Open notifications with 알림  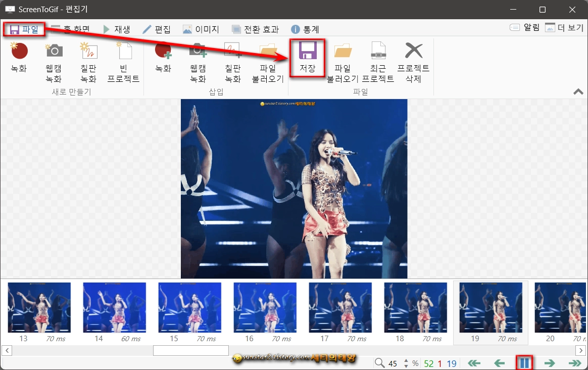pyautogui.click(x=524, y=29)
